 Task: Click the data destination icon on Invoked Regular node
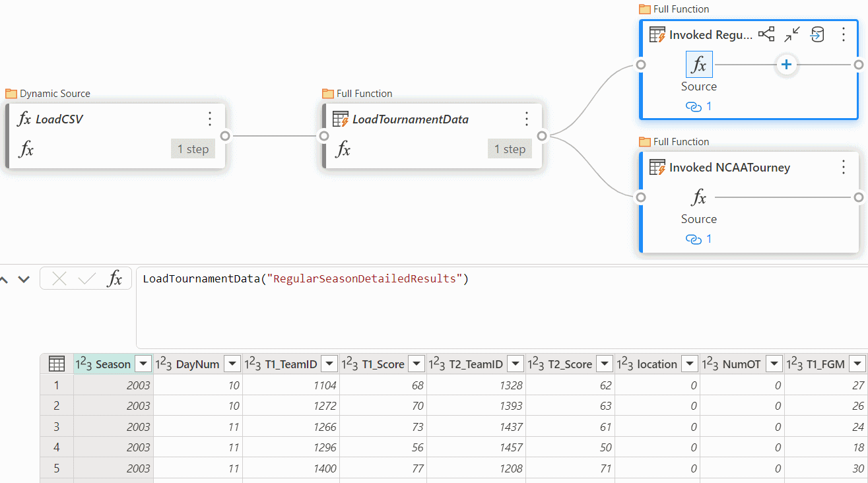coord(817,35)
